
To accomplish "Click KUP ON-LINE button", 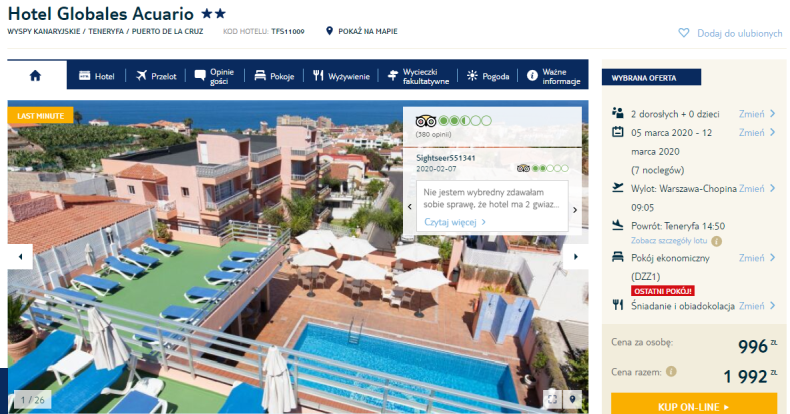I will pyautogui.click(x=694, y=404).
